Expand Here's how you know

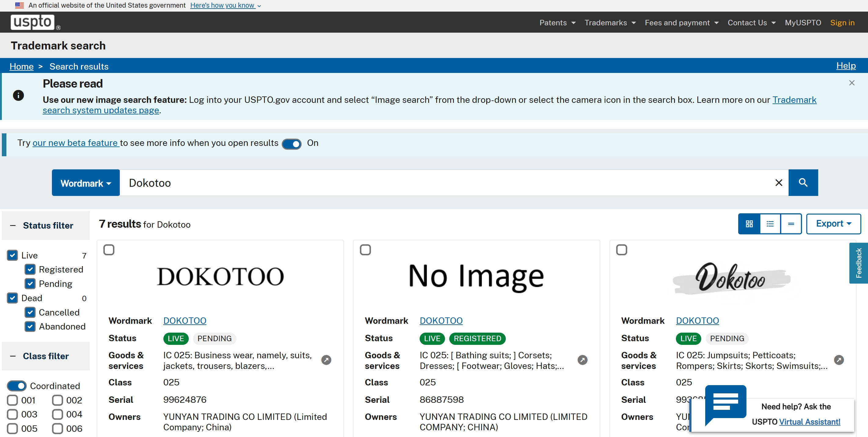pyautogui.click(x=225, y=5)
